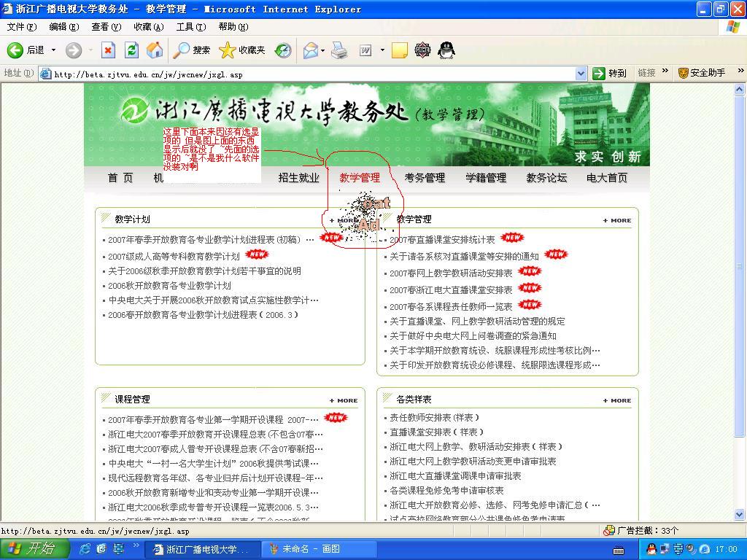Open Mail button dropdown arrow
747x560 pixels.
tap(323, 50)
